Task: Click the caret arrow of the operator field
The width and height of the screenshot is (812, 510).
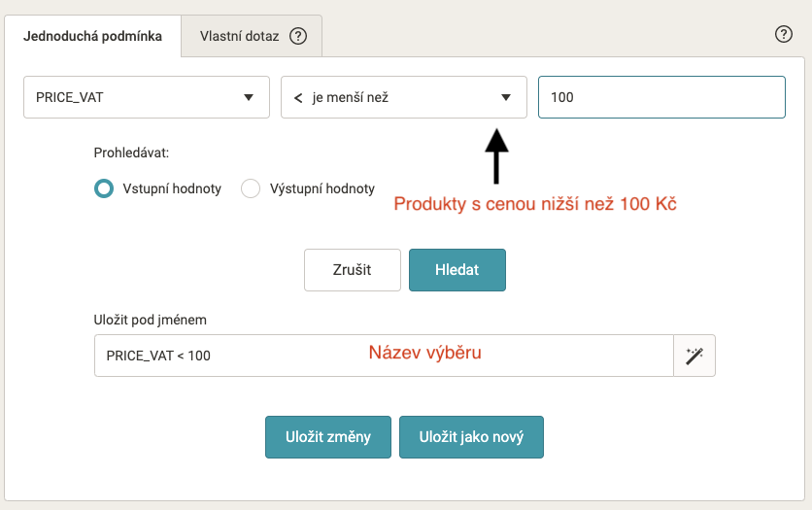Action: tap(505, 97)
